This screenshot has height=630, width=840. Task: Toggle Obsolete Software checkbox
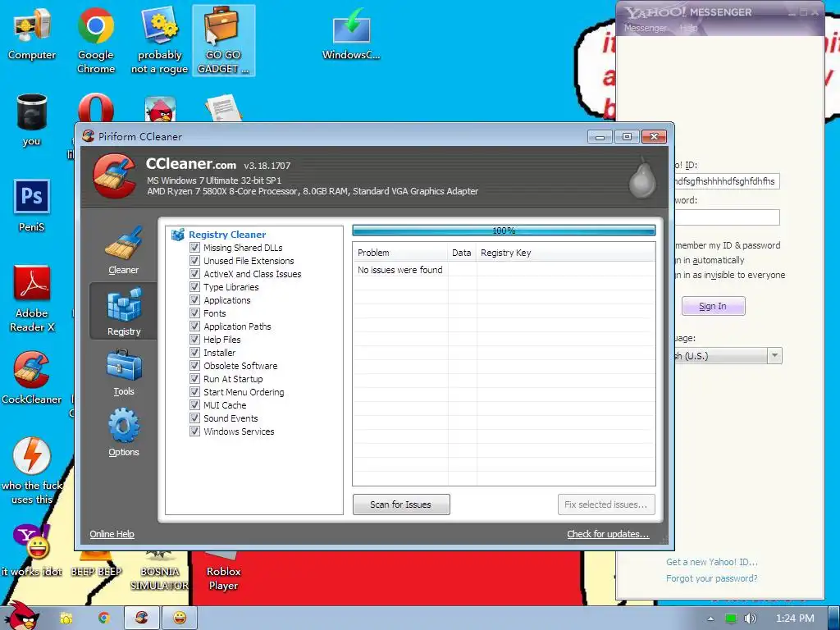coord(195,365)
